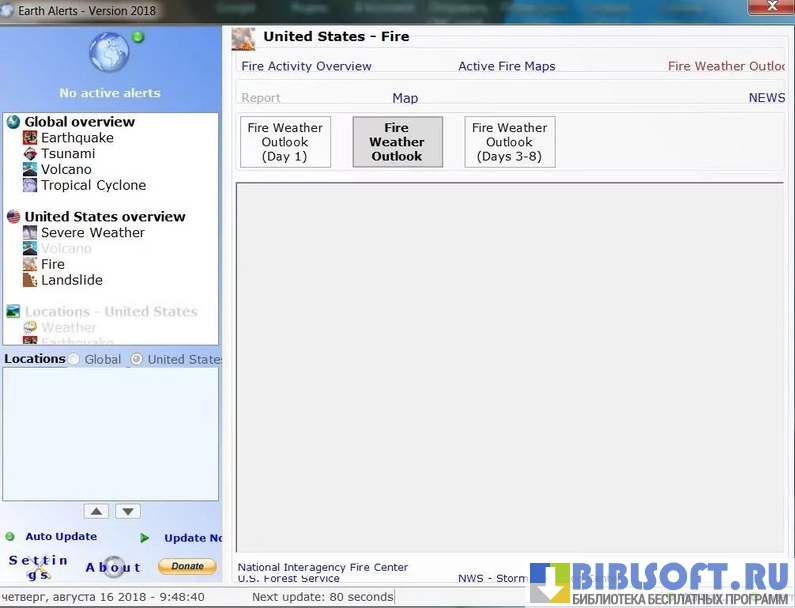Move location down with the down arrow
Screen dimensions: 795x608
tap(128, 511)
